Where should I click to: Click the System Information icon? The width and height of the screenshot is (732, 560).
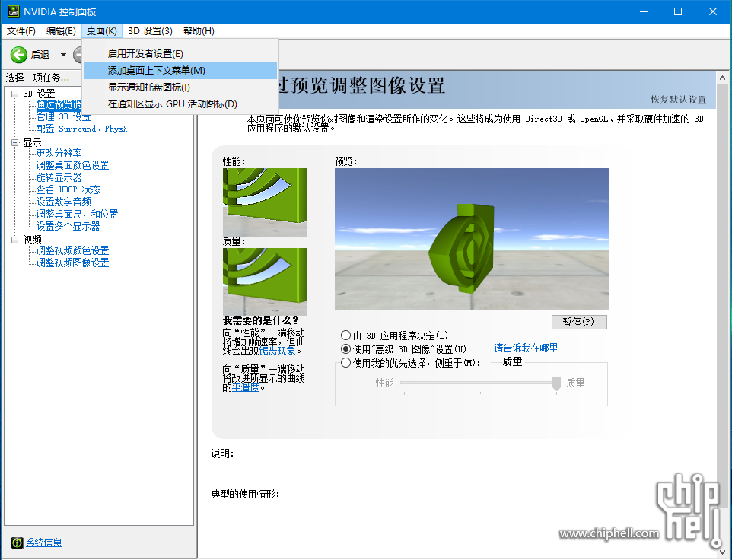coord(18,542)
